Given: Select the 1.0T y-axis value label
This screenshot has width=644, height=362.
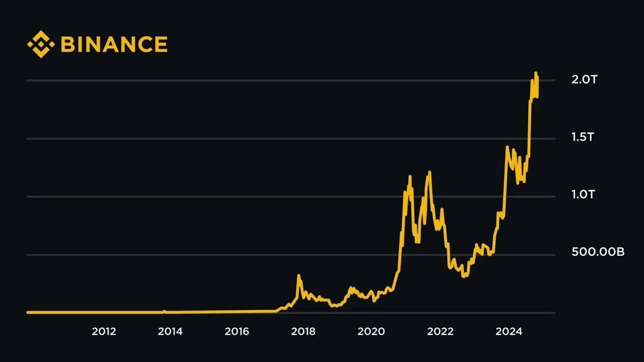Looking at the screenshot, I should coord(584,195).
